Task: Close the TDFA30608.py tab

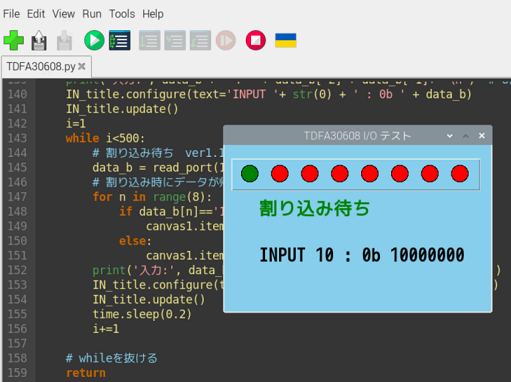Action: pyautogui.click(x=82, y=66)
